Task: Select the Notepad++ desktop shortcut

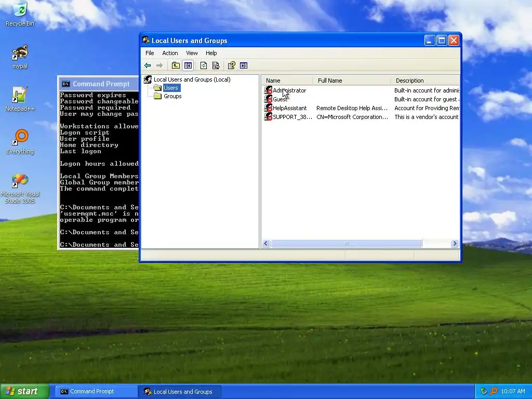Action: pos(20,99)
